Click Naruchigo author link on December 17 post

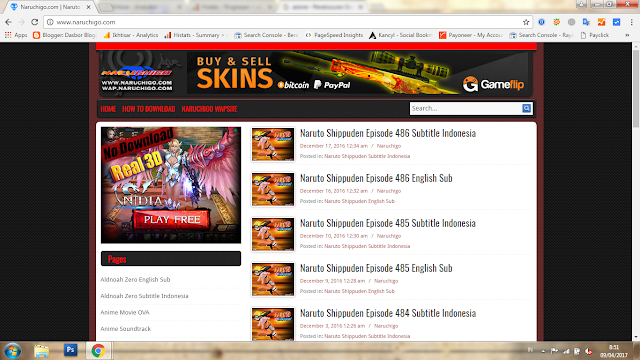389,146
